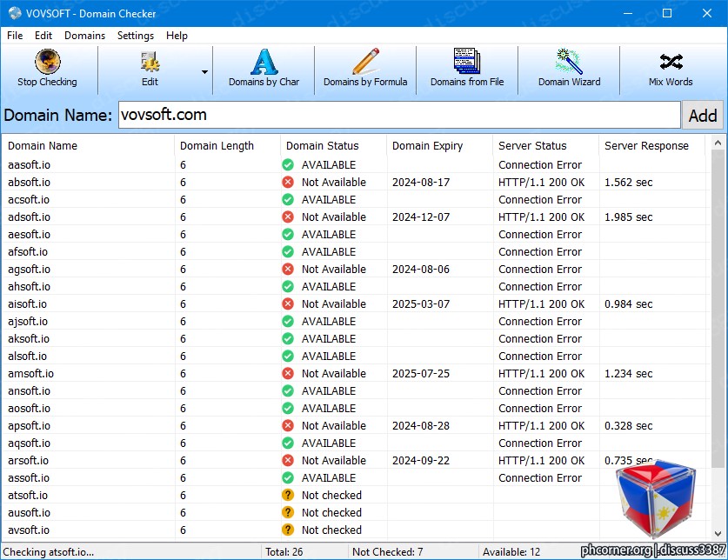Select the aosoft.io domain name

point(29,408)
